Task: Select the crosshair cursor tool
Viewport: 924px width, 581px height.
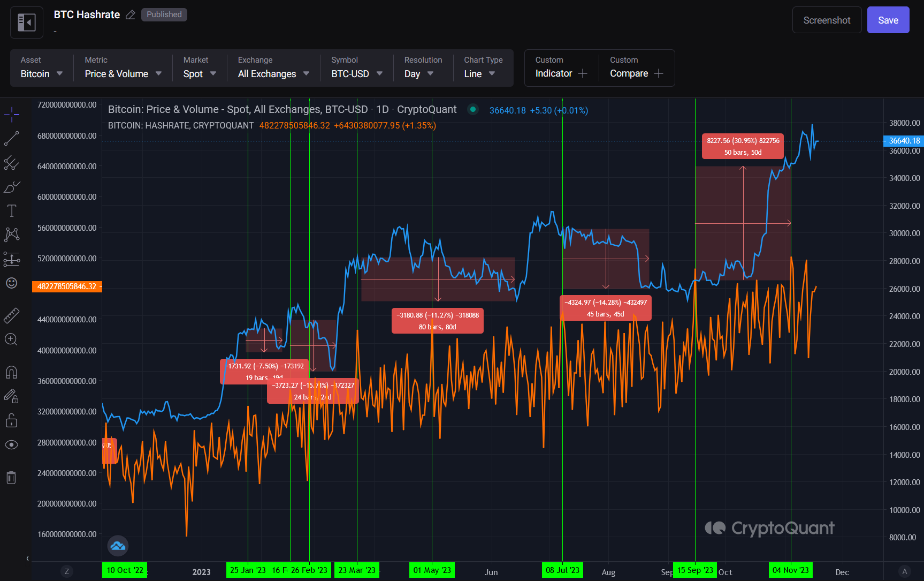Action: pyautogui.click(x=11, y=114)
